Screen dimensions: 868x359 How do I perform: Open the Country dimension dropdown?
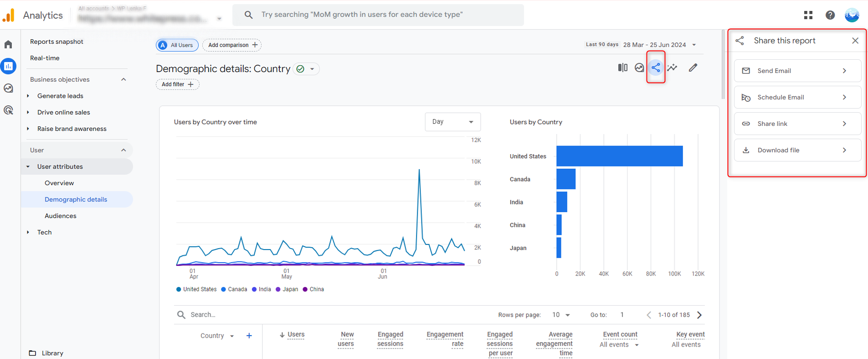coord(232,336)
